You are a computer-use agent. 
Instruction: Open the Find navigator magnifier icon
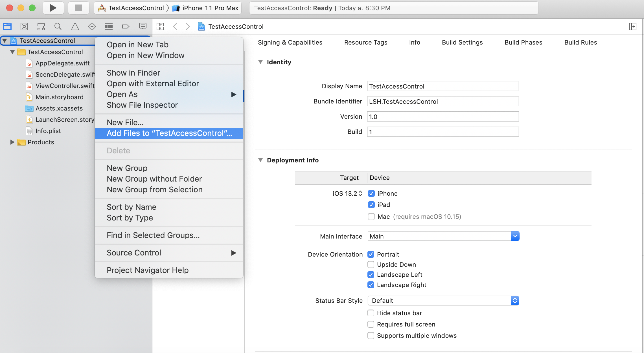tap(58, 27)
